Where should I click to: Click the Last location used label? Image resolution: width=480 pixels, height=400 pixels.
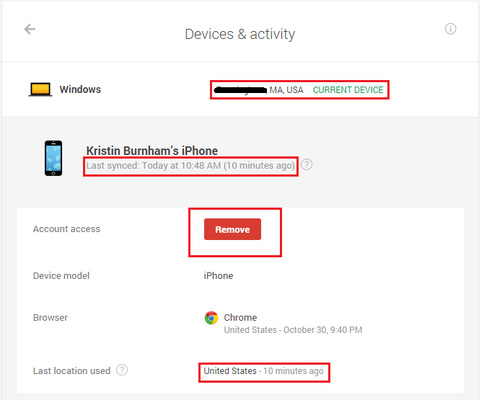[x=72, y=371]
